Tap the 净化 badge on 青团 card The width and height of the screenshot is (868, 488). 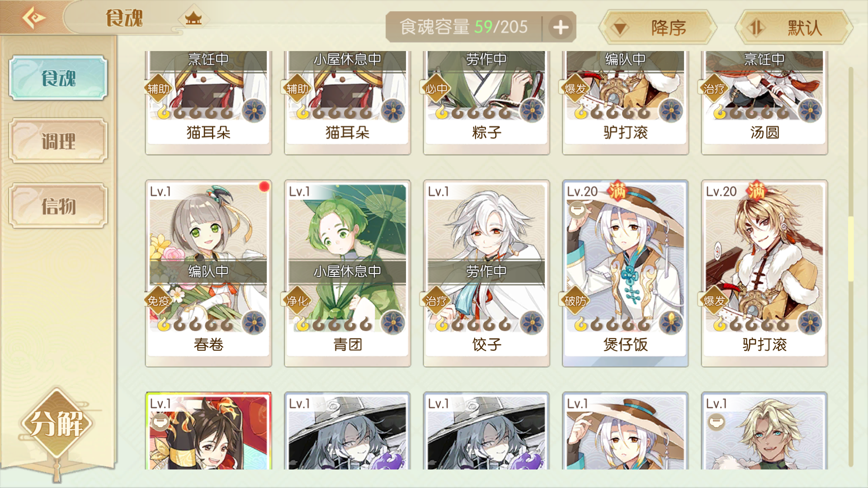coord(297,300)
